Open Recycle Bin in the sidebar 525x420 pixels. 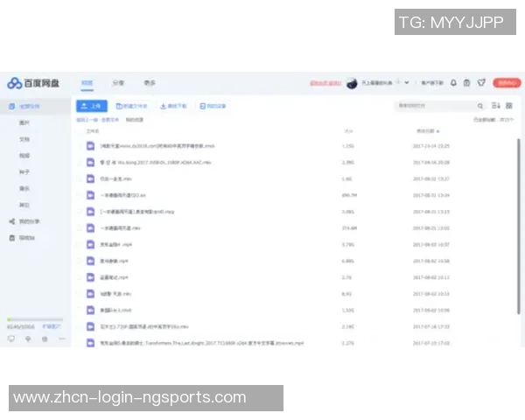(x=27, y=238)
